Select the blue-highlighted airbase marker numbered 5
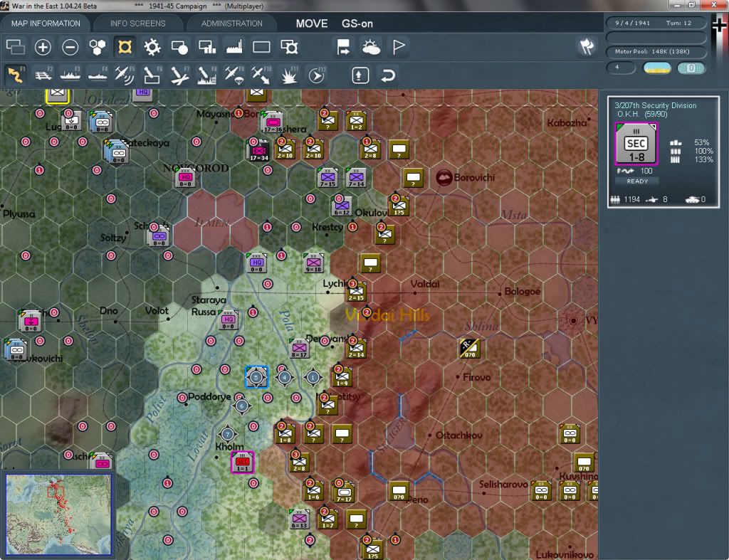This screenshot has height=560, width=729. point(256,377)
